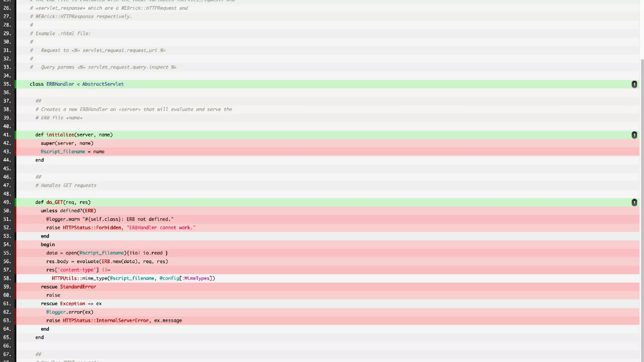Screen dimensions: 644x362
Task: Click the '# Handles GET requests' comment
Action: 66,185
